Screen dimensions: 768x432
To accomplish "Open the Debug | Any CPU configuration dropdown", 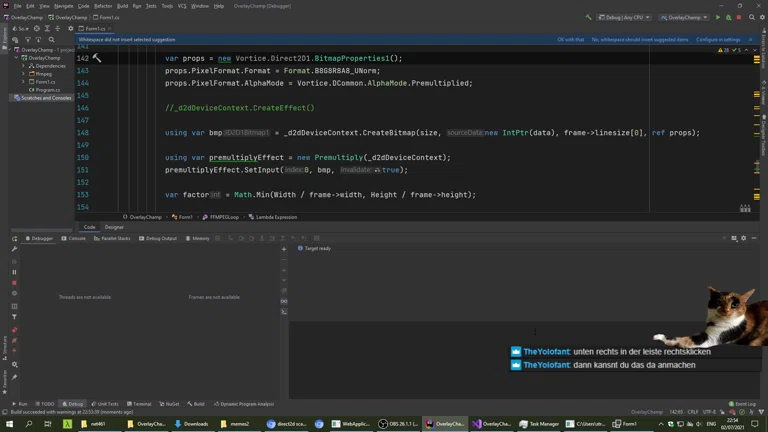I will tap(624, 17).
